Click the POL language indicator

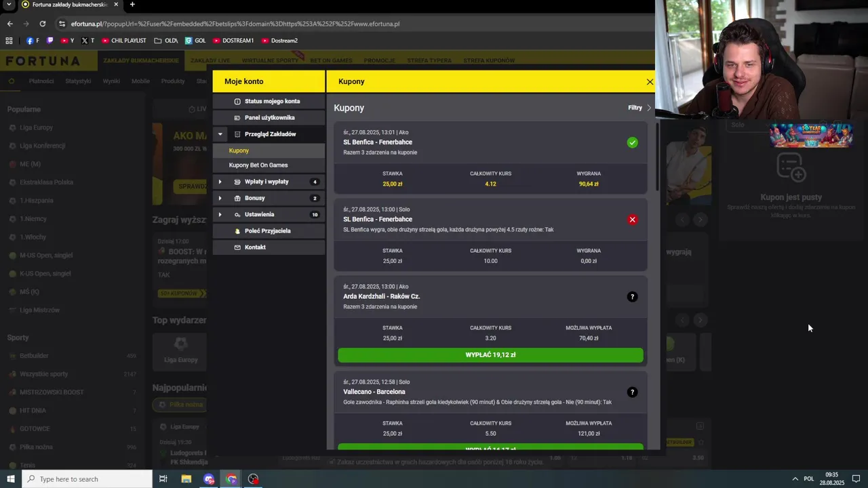coord(809,479)
